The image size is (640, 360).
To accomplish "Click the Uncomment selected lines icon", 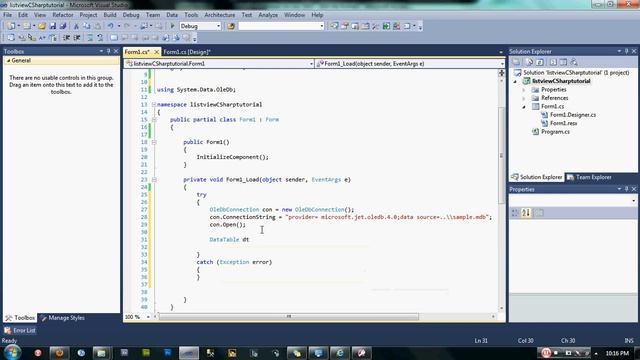I will pyautogui.click(x=100, y=38).
